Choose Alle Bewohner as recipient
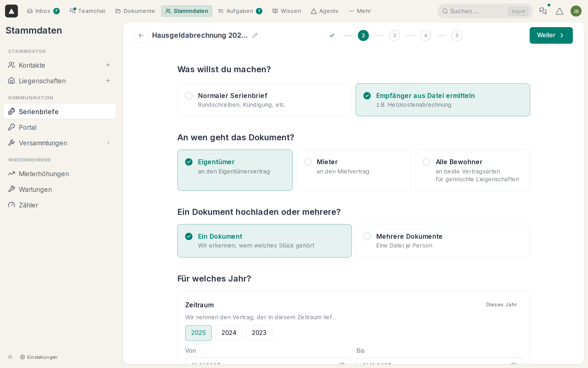This screenshot has width=588, height=368. point(472,170)
